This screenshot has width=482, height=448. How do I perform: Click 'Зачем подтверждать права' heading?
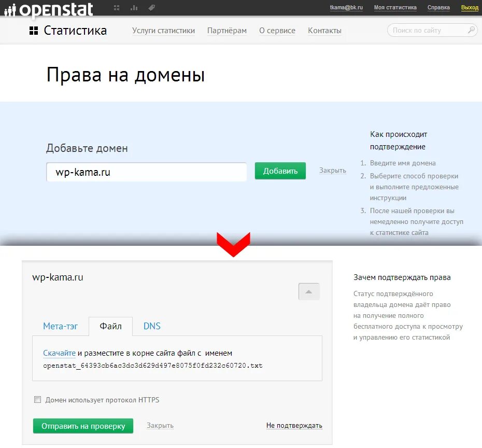(402, 277)
